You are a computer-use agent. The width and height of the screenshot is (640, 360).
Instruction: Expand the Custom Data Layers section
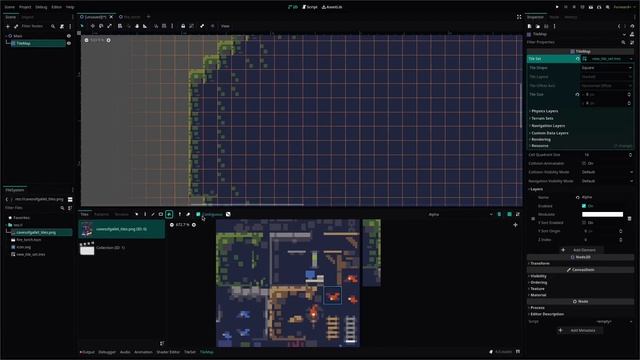[549, 133]
